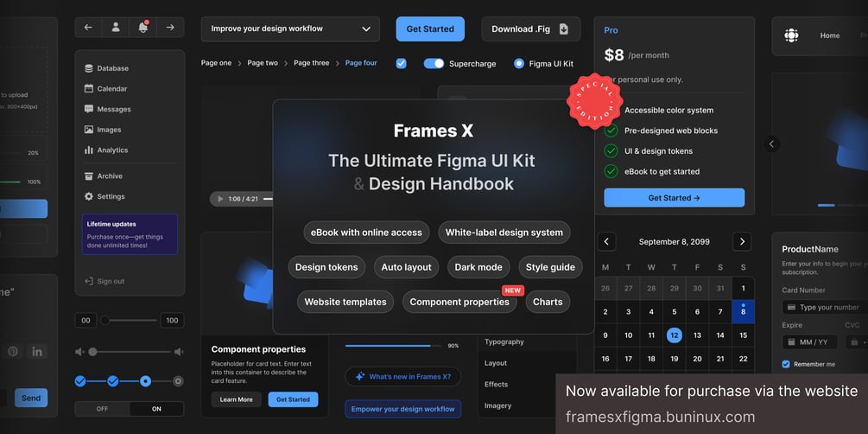Expand the 'Improve your design workflow' dropdown
Image resolution: width=868 pixels, height=434 pixels.
[290, 29]
